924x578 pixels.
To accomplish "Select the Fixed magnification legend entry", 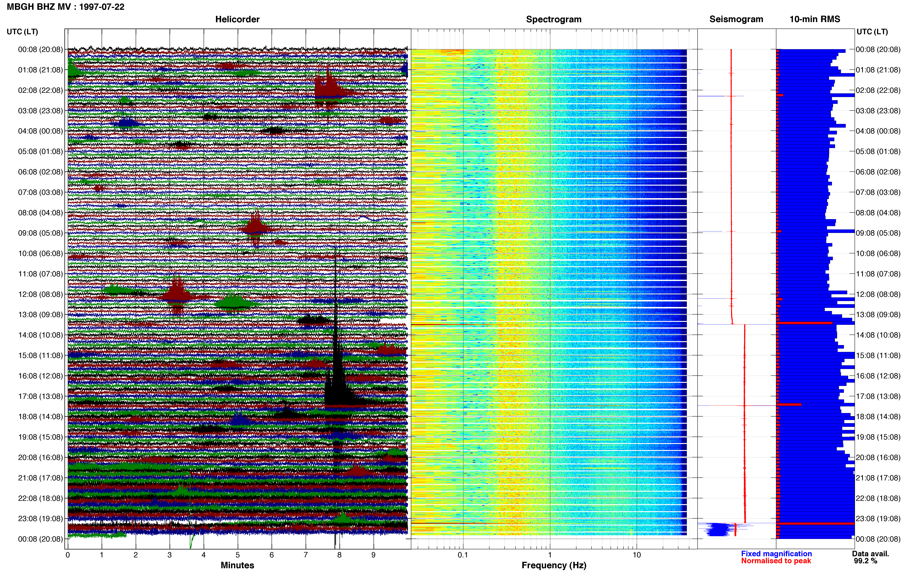I will coord(776,554).
